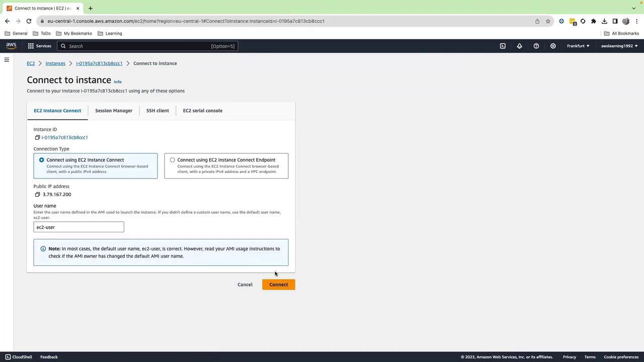The height and width of the screenshot is (362, 644).
Task: Open the AWS CloudShell icon in top bar
Action: click(x=503, y=46)
